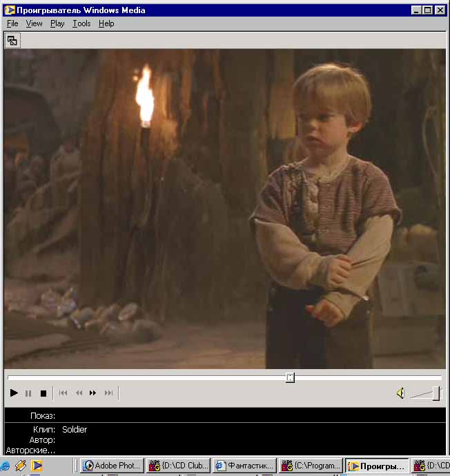Click Windows Media Player quick launch icon

[x=37, y=466]
